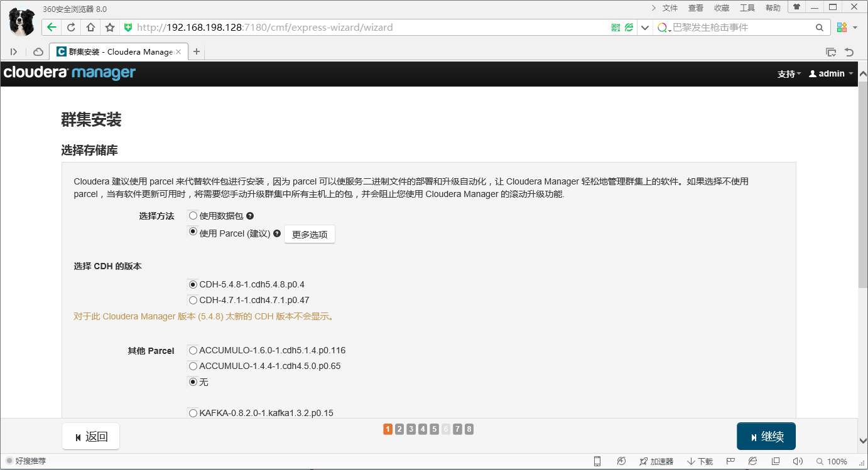The width and height of the screenshot is (868, 470).
Task: Open a new tab with plus
Action: pos(197,51)
